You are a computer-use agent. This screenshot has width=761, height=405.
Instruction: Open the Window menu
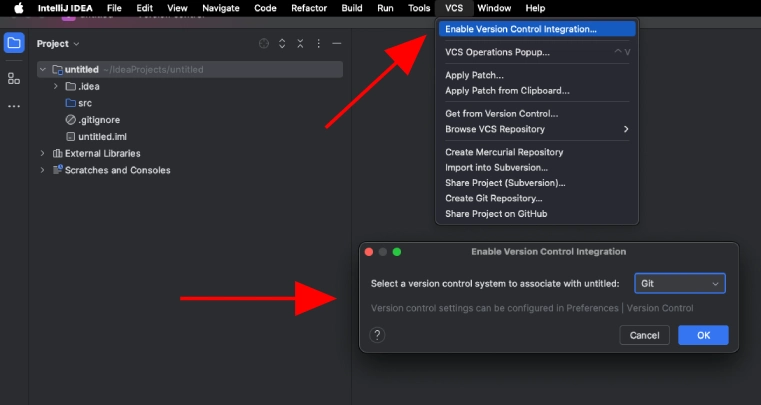[x=494, y=8]
